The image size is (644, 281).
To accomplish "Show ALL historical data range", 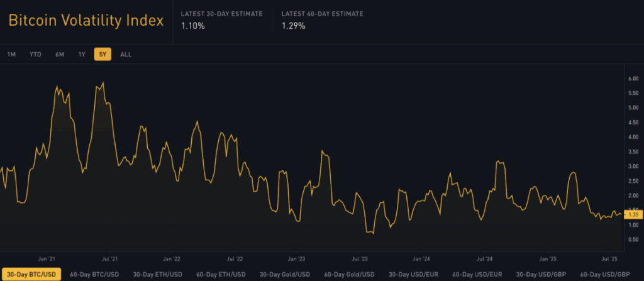I will pyautogui.click(x=126, y=55).
